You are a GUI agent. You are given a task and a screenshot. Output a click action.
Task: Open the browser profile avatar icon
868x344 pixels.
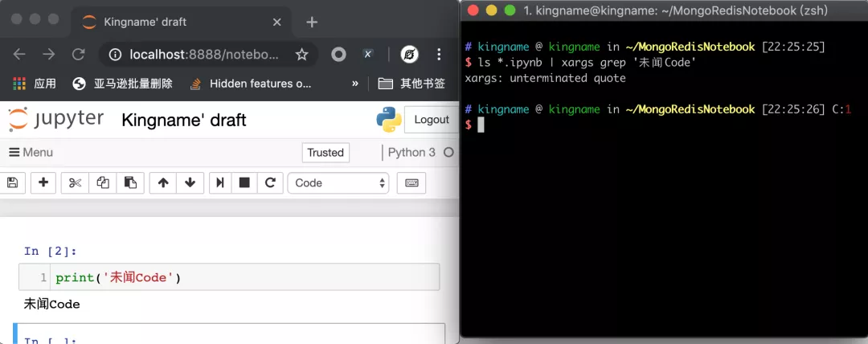(409, 55)
